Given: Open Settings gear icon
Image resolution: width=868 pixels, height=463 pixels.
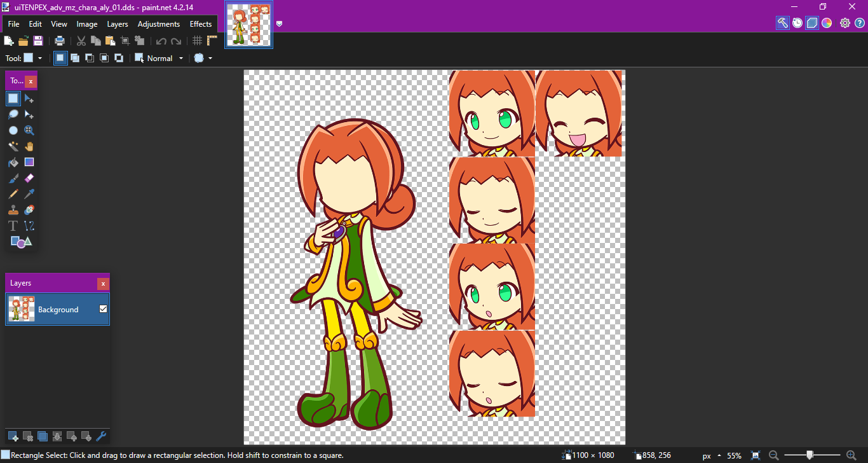Looking at the screenshot, I should 845,23.
